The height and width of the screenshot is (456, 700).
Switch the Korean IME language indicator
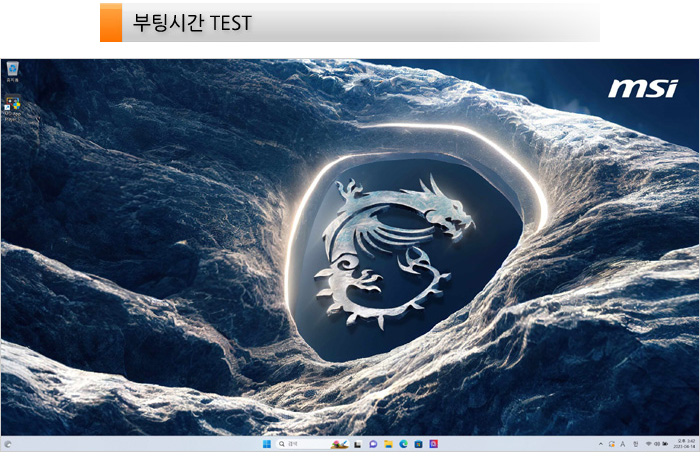[635, 444]
